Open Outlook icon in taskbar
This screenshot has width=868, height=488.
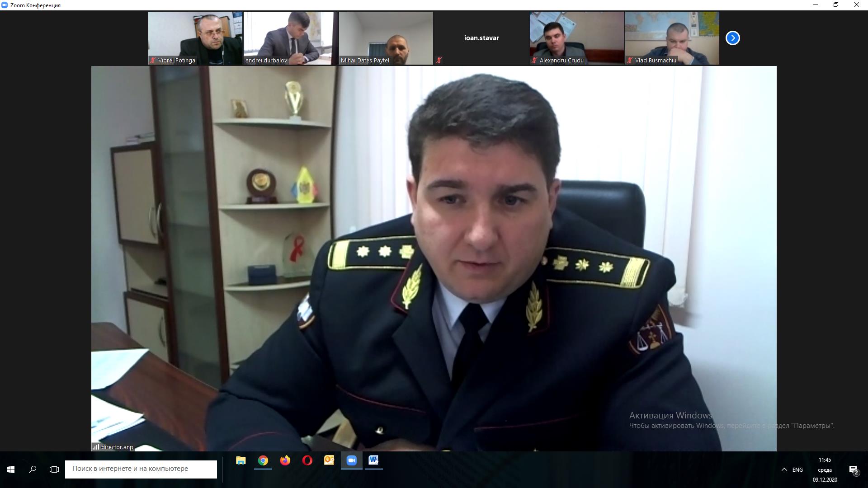(x=329, y=460)
